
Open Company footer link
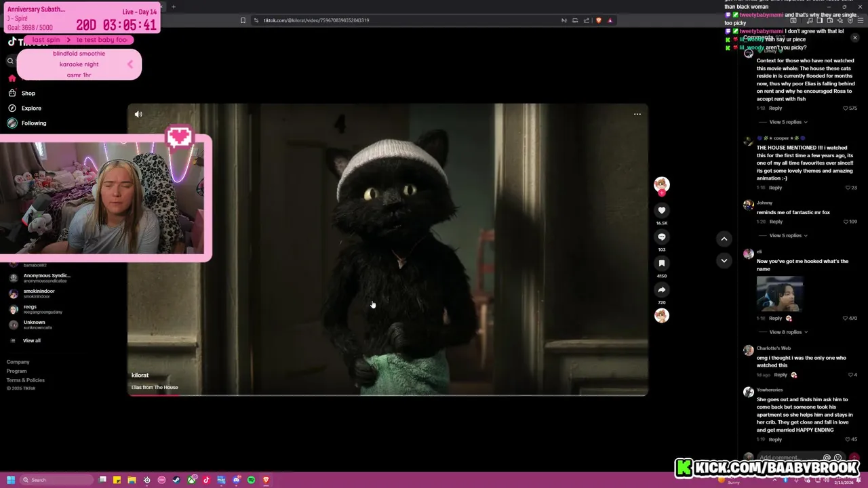pos(18,362)
